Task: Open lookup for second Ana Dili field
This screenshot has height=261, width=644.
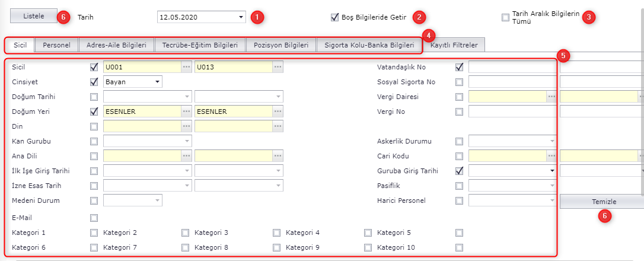Action: coord(278,156)
